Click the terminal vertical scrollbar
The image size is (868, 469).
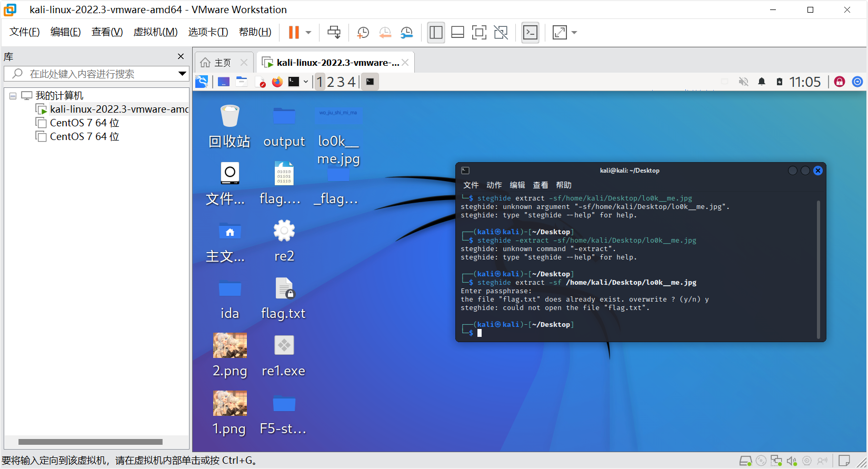pyautogui.click(x=819, y=268)
